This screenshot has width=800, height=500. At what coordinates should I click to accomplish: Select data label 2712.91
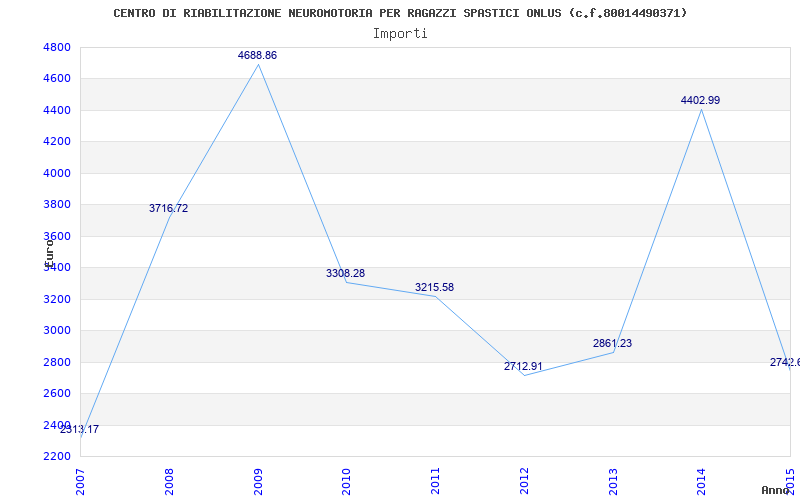point(523,366)
